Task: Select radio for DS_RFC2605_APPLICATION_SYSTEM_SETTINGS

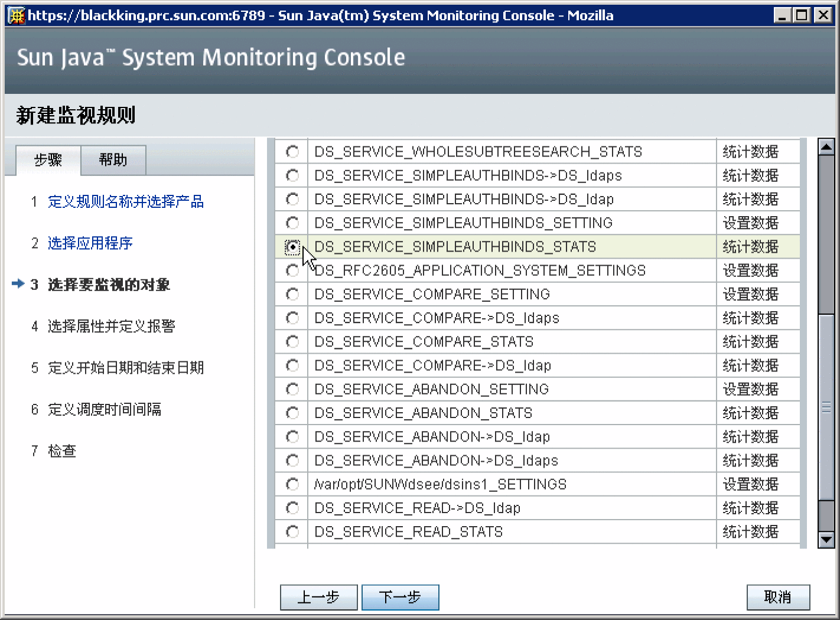Action: pyautogui.click(x=292, y=270)
